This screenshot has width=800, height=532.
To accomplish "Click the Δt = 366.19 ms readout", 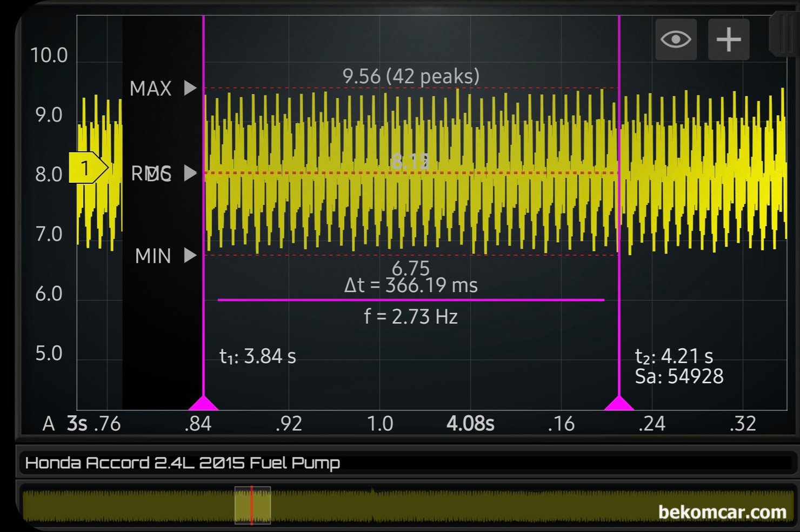I will pos(411,285).
